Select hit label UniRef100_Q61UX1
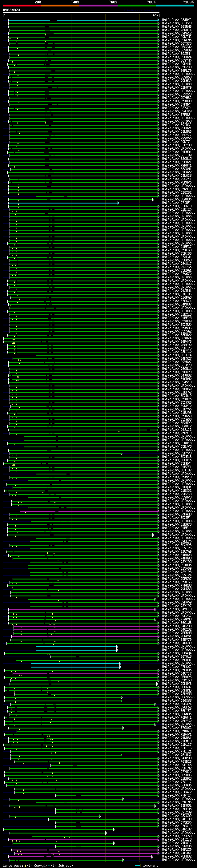Screen dimensions: 197x868 click(177, 755)
